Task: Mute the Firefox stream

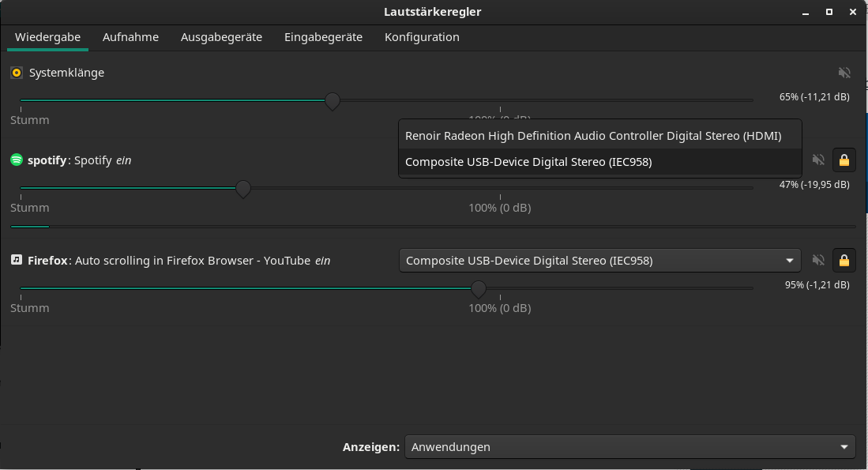Action: point(818,260)
